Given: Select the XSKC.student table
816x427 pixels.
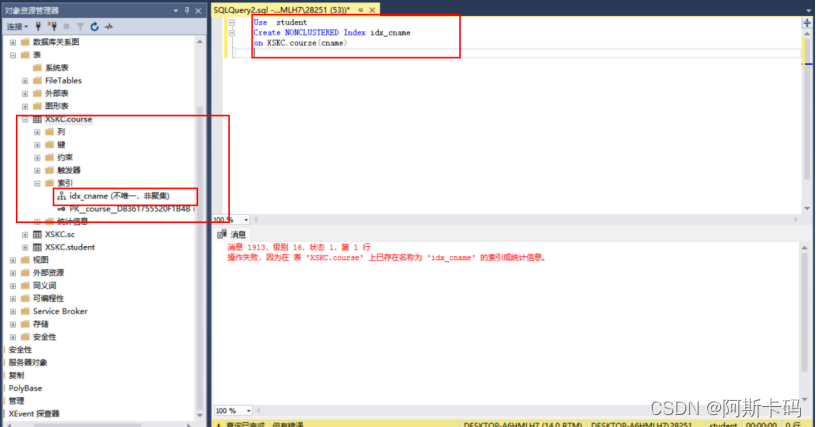Looking at the screenshot, I should 70,247.
